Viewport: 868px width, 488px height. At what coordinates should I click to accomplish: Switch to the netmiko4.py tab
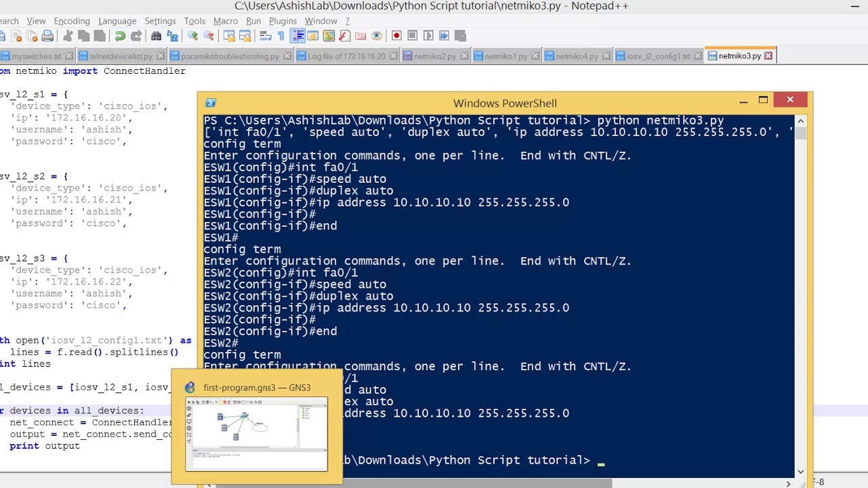[x=576, y=56]
